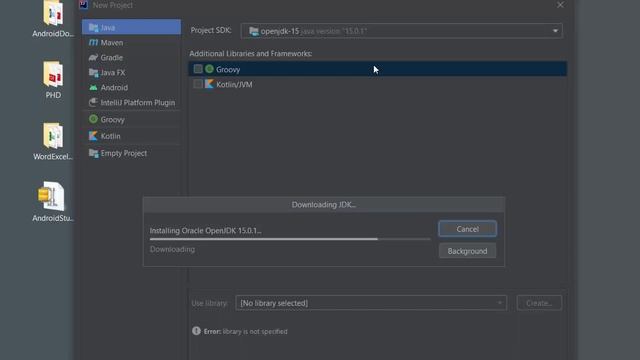Image resolution: width=640 pixels, height=360 pixels.
Task: Open WordExcel... desktop folder
Action: click(x=53, y=141)
